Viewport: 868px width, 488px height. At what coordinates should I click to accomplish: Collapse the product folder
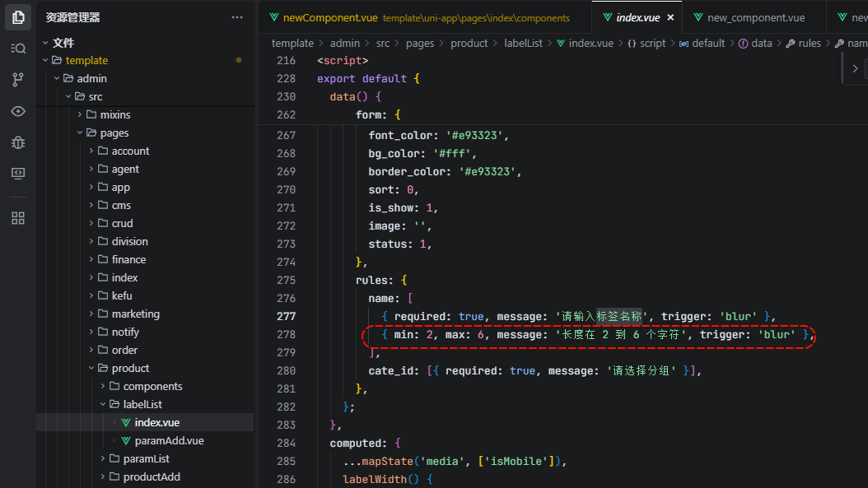(91, 369)
